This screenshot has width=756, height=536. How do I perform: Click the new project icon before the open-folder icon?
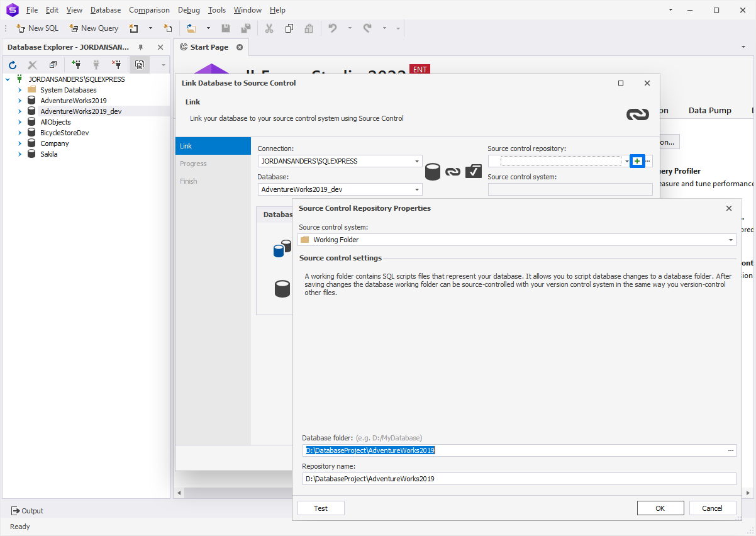click(x=168, y=28)
